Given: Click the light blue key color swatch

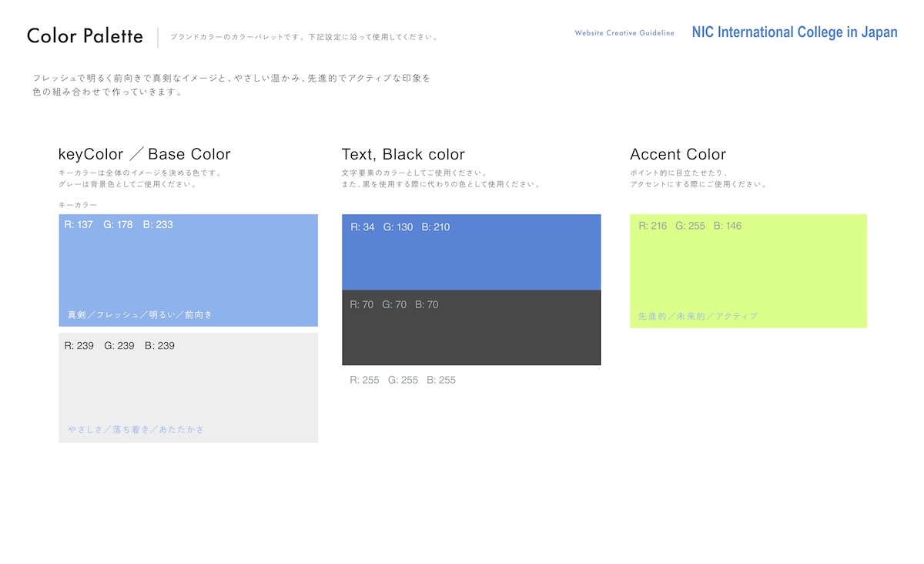Looking at the screenshot, I should click(188, 270).
